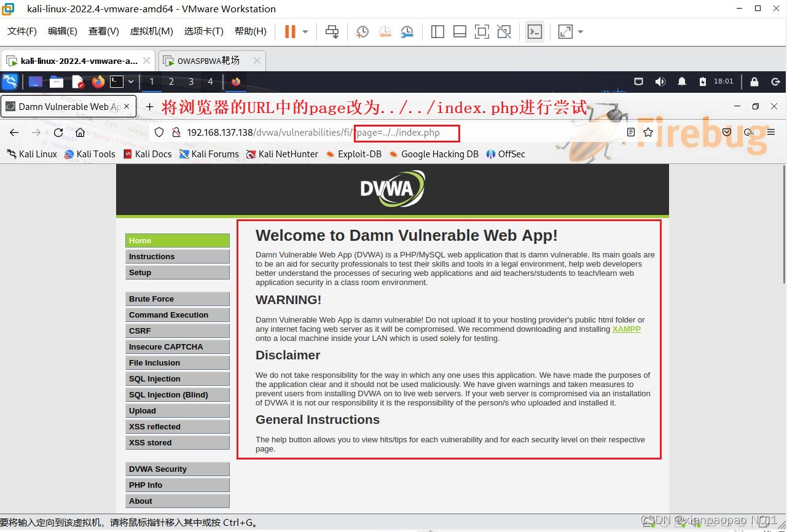
Task: Go to Firefox home page
Action: tap(80, 133)
